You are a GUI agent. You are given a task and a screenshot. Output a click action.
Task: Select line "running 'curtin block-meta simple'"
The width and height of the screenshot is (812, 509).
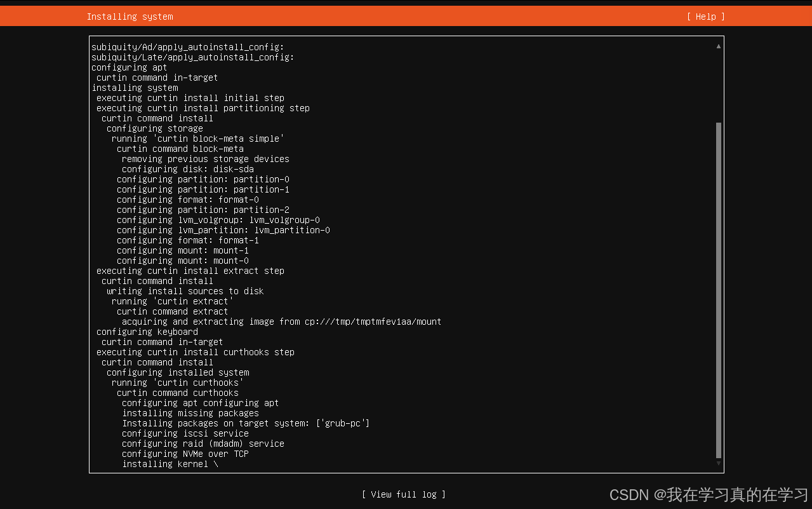tap(198, 139)
